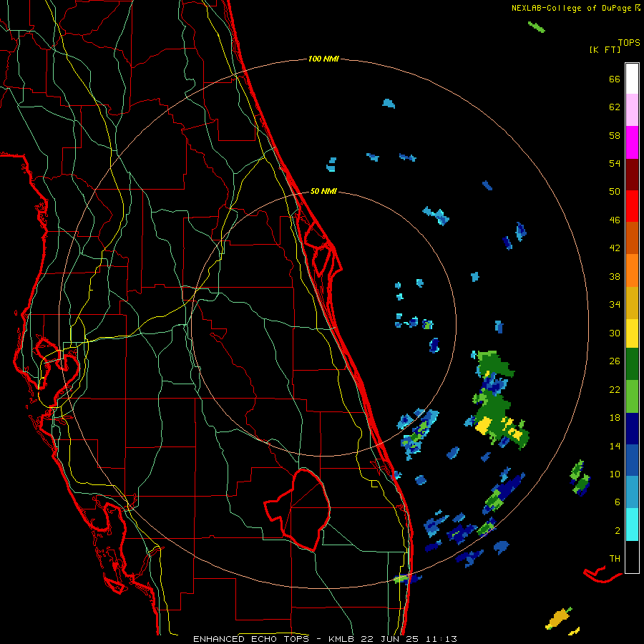The height and width of the screenshot is (644, 644).
Task: Pick the light orange legend band
Action: [632, 270]
